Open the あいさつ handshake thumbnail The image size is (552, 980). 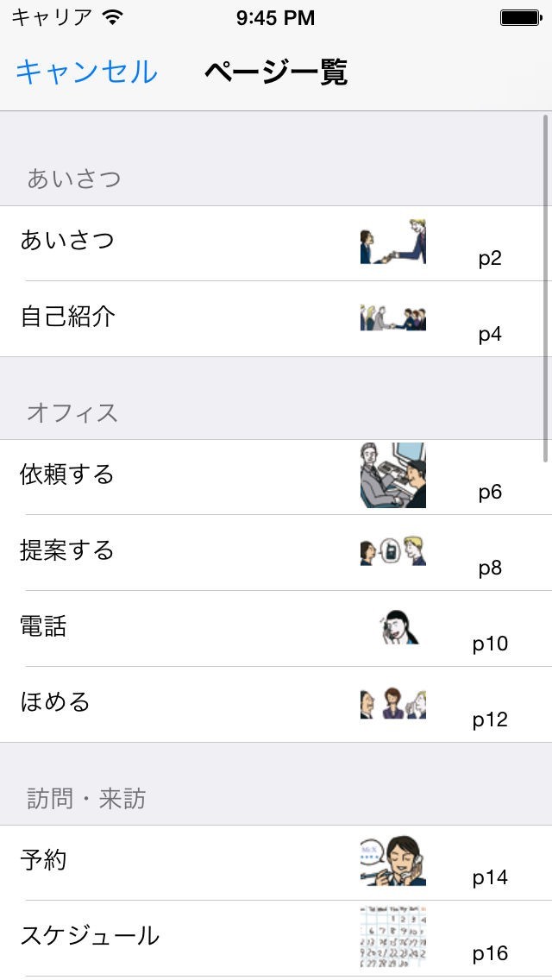pos(393,242)
